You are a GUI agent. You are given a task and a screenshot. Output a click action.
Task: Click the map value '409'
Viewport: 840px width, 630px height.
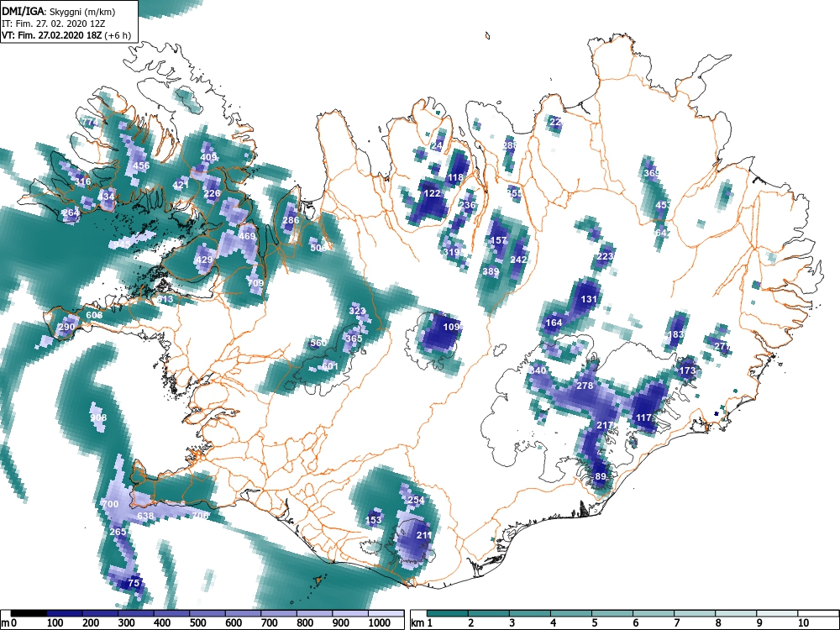208,157
